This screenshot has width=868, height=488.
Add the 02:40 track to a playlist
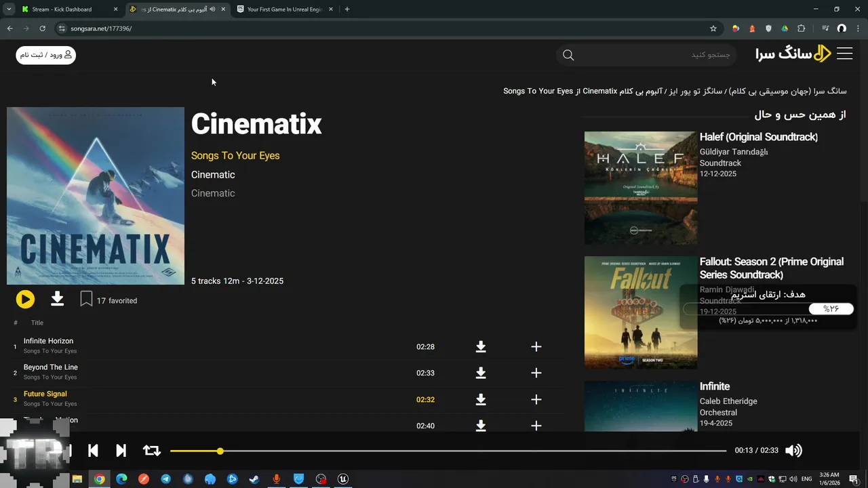tap(536, 426)
